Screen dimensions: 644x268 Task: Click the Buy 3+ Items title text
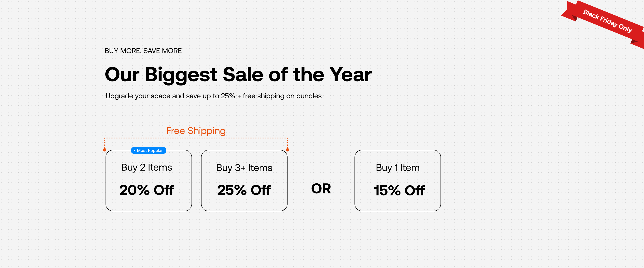pos(244,168)
